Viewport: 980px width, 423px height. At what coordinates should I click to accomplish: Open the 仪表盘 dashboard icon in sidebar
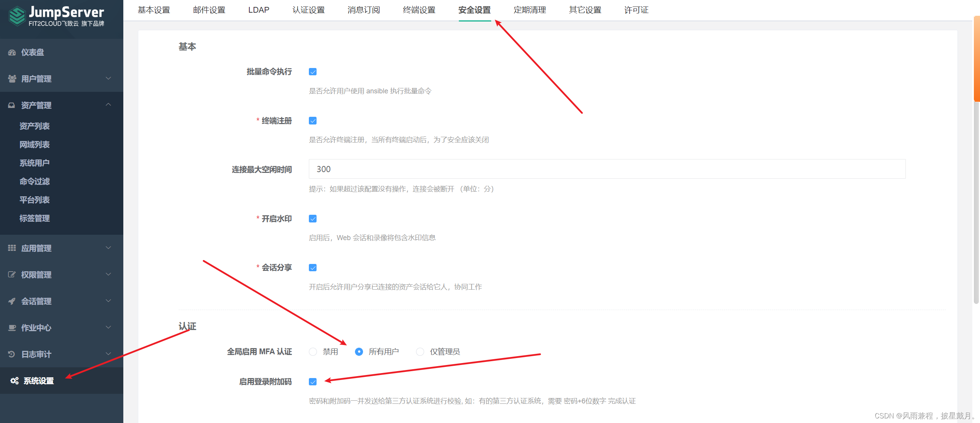point(12,52)
